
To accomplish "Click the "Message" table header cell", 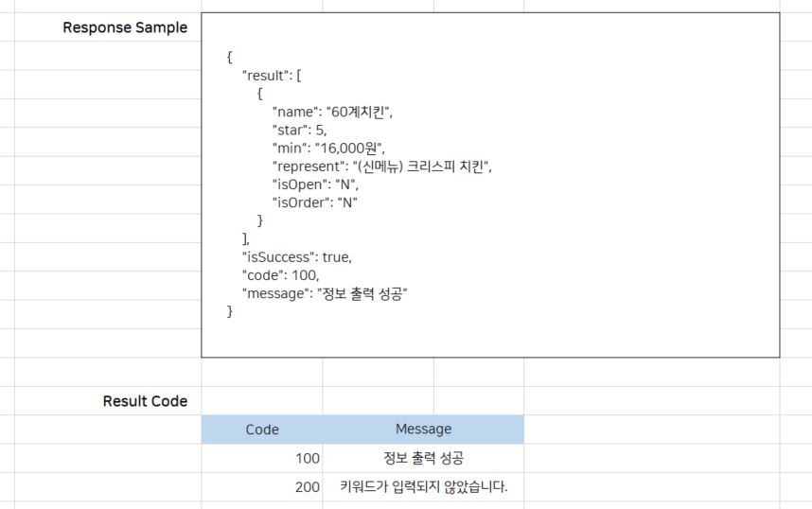I will [423, 430].
